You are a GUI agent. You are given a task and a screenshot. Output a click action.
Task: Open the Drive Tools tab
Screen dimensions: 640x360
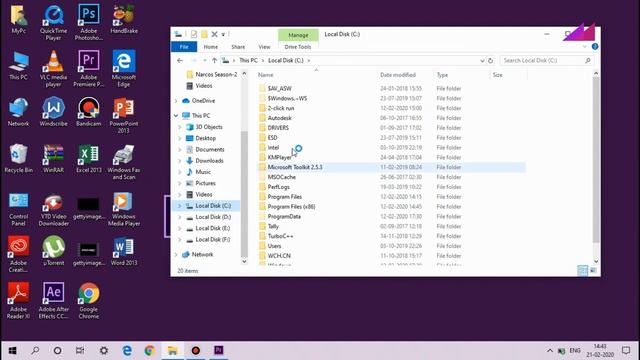click(298, 47)
